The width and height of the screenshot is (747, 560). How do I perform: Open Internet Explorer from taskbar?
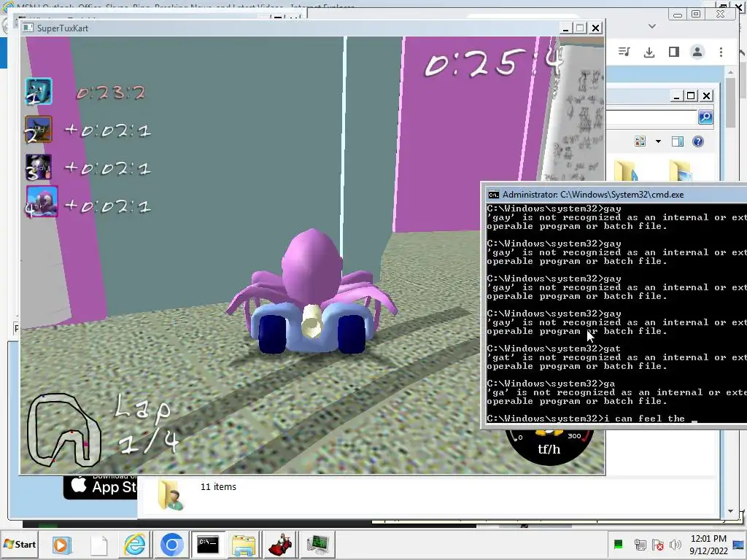click(x=135, y=544)
